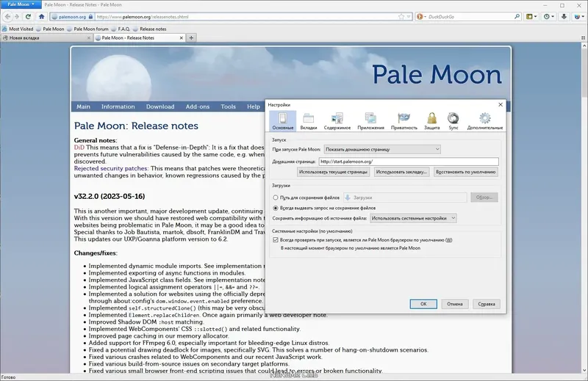
Task: Click the Help navigation item
Action: click(x=254, y=106)
